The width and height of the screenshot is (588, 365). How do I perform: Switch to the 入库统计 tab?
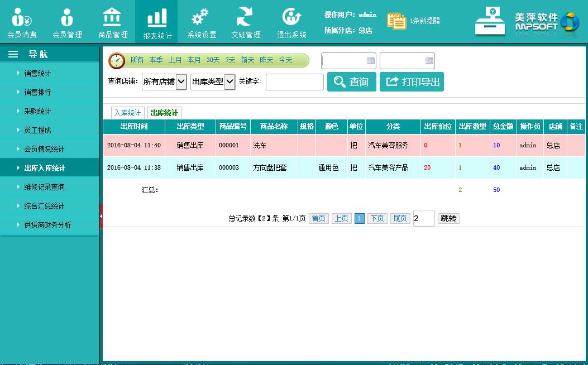(127, 113)
